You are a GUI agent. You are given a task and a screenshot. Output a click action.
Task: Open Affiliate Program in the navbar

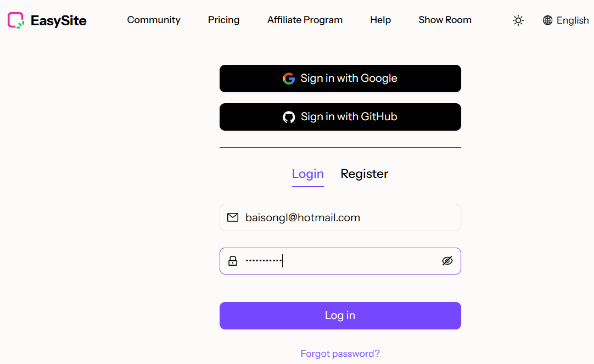click(305, 20)
